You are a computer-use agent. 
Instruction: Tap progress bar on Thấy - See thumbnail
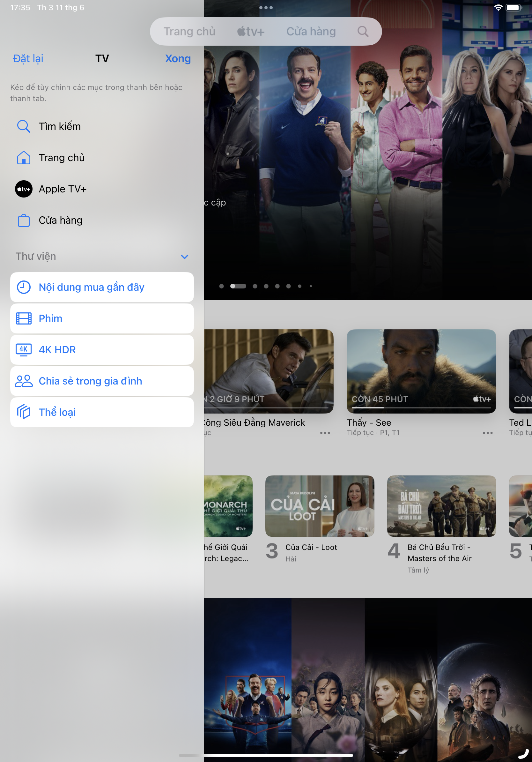point(421,407)
